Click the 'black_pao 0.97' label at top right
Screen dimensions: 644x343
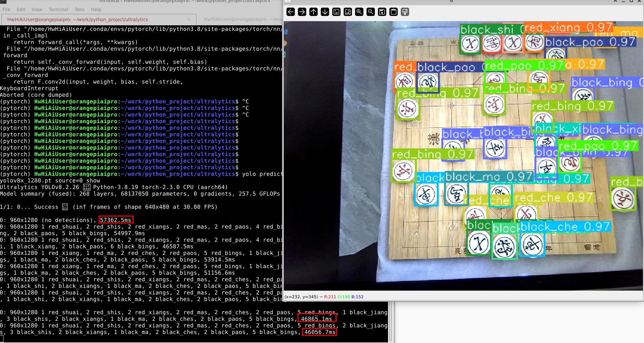coord(590,42)
